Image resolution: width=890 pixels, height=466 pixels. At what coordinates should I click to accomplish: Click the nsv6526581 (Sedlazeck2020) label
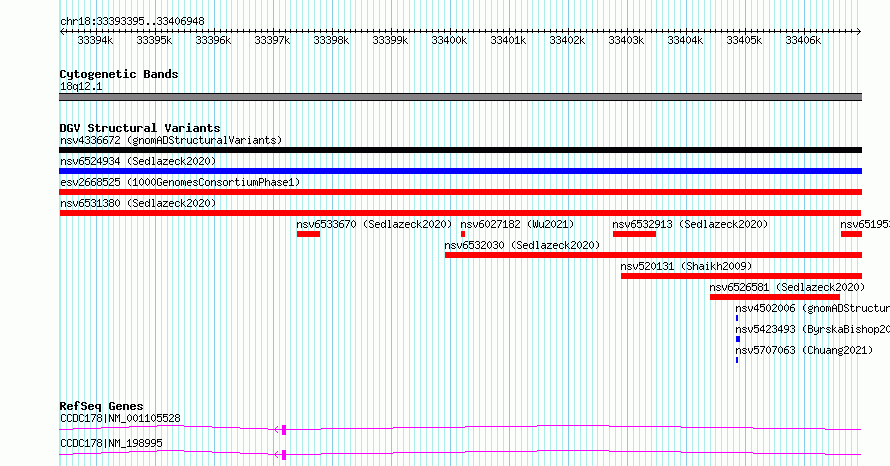point(787,287)
